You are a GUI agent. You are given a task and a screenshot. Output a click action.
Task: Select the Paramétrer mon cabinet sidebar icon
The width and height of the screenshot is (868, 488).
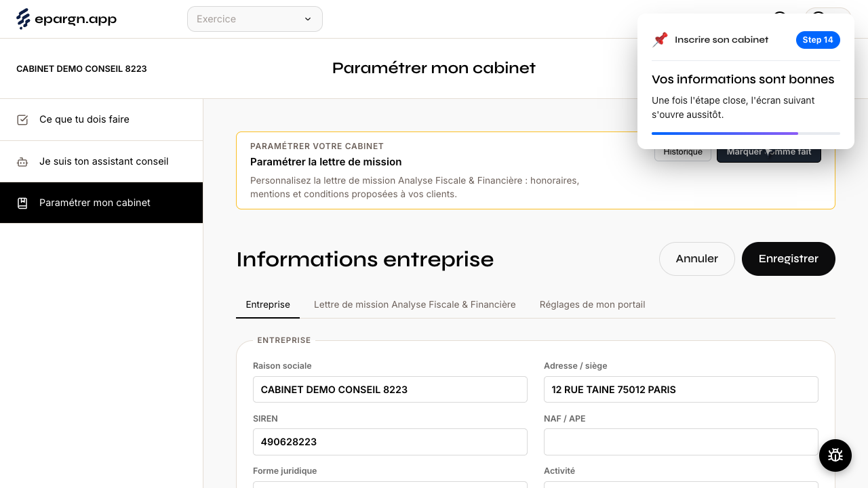point(22,203)
